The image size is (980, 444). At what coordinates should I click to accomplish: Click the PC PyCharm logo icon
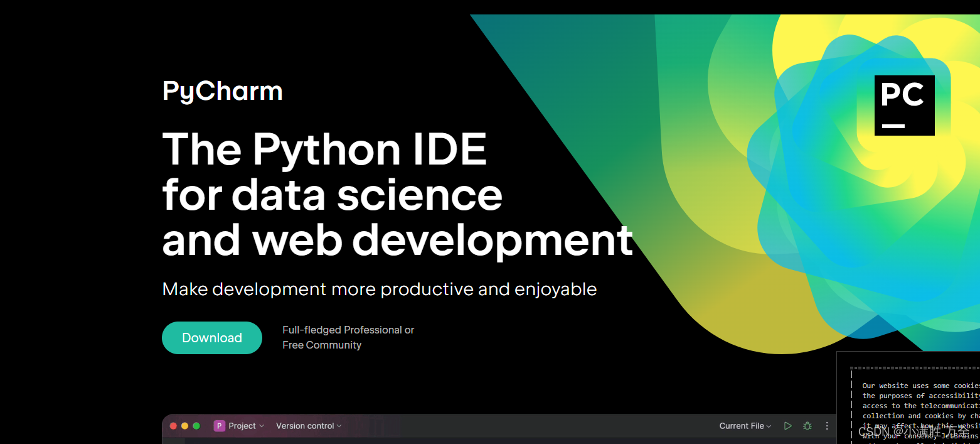[904, 105]
